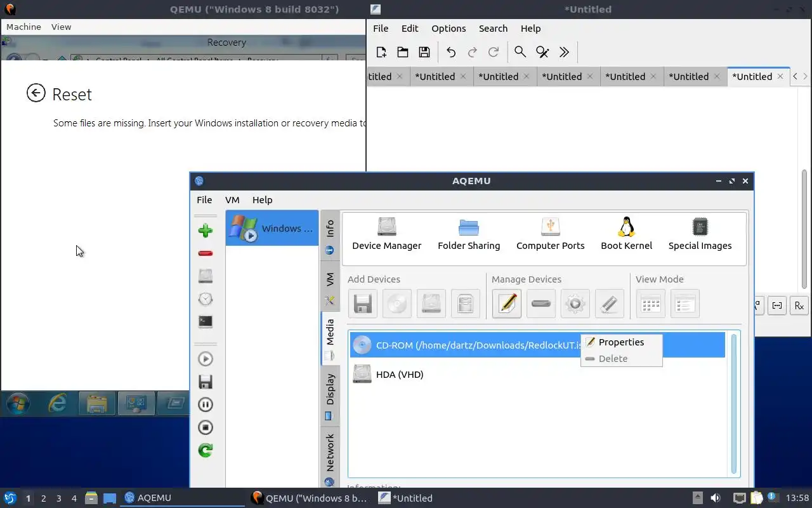Add storage device button (fourth add icon)

(465, 304)
